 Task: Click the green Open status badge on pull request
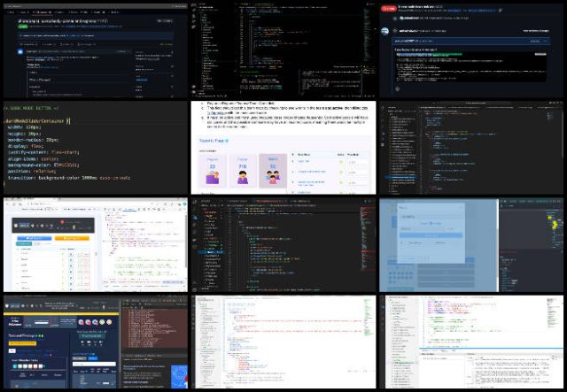24,27
